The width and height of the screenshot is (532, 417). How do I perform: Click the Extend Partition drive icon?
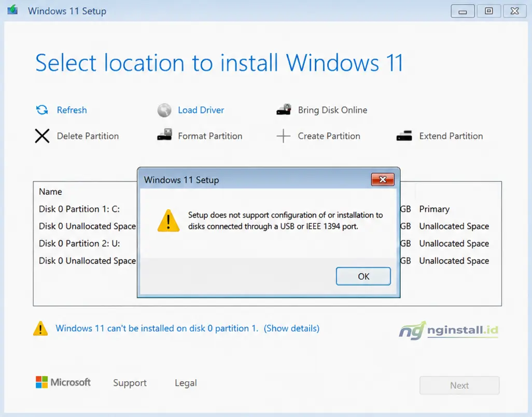[x=404, y=136]
